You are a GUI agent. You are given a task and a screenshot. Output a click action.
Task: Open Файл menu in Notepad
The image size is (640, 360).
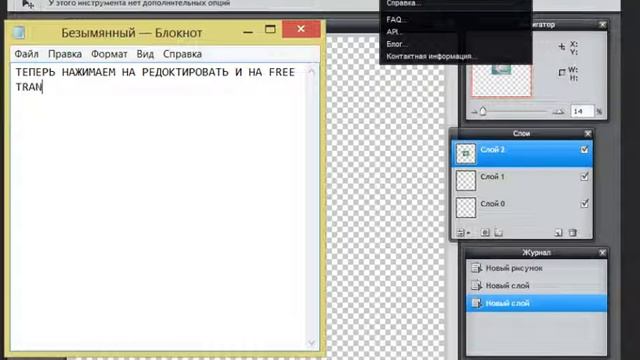pos(27,54)
